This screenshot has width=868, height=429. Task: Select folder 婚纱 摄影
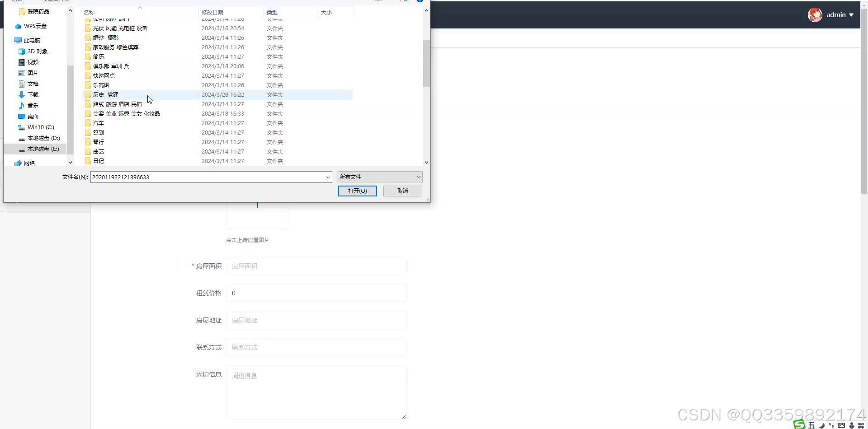[105, 37]
